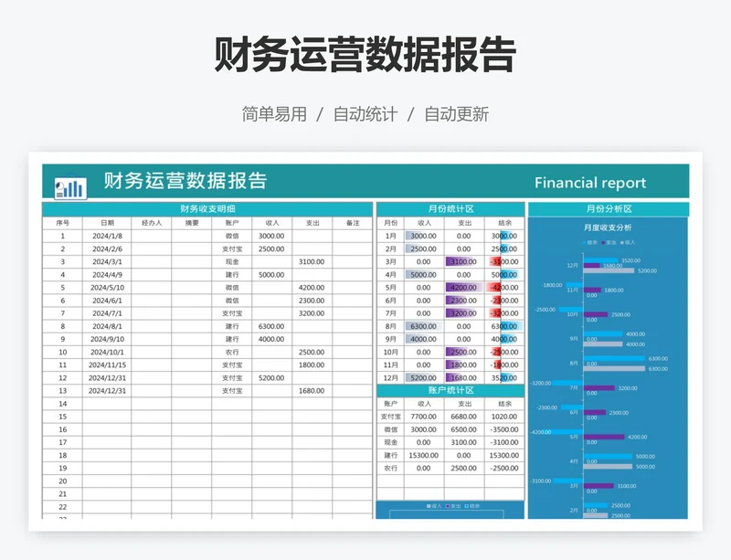The image size is (731, 560).
Task: Select 支付宝 balance 1020.00 in account stats
Action: click(504, 417)
